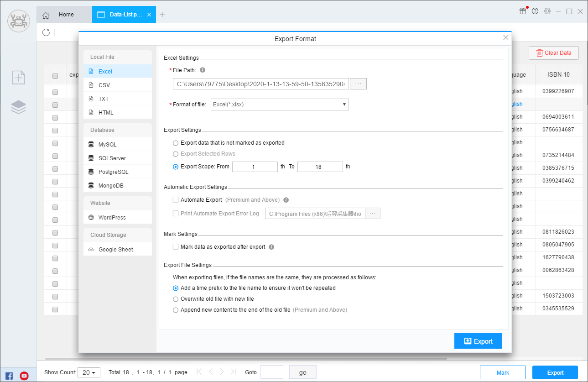This screenshot has width=588, height=382.
Task: Open the gift icon in the title bar
Action: tap(523, 11)
